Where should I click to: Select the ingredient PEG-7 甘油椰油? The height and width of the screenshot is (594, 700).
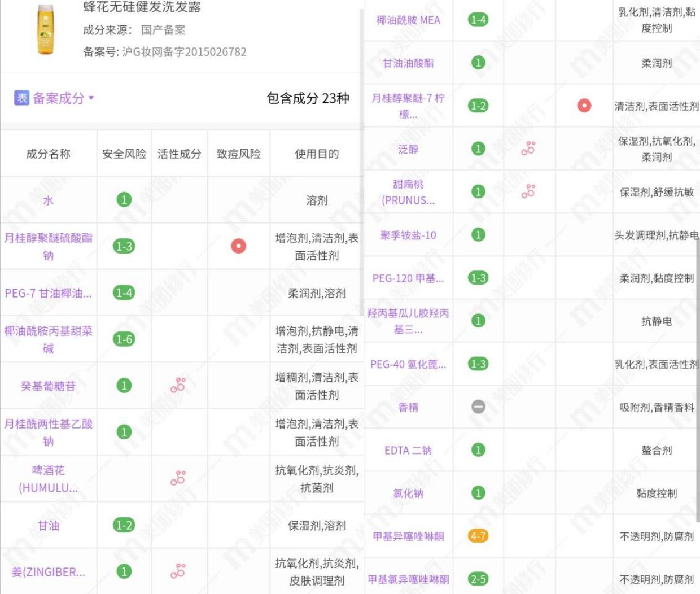coord(48,292)
